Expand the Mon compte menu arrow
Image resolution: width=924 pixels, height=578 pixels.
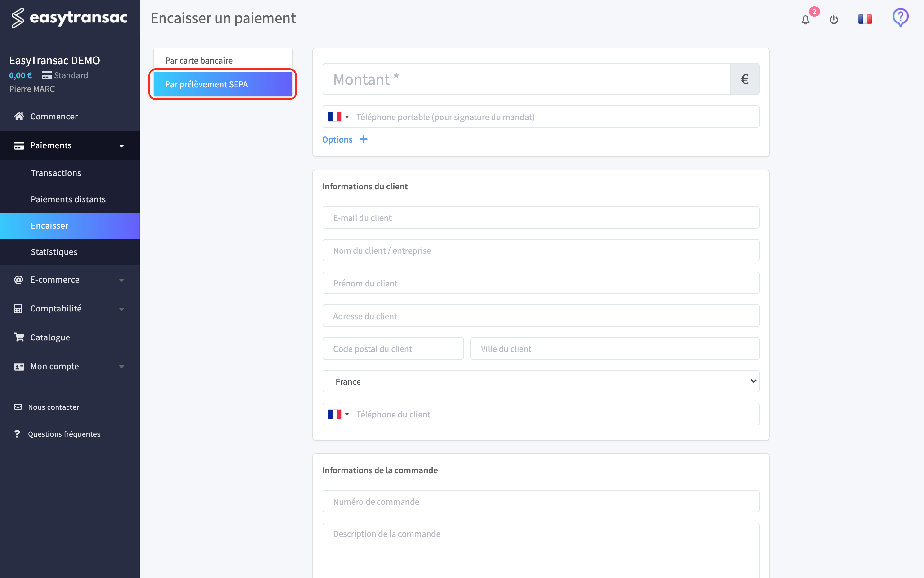click(x=122, y=367)
